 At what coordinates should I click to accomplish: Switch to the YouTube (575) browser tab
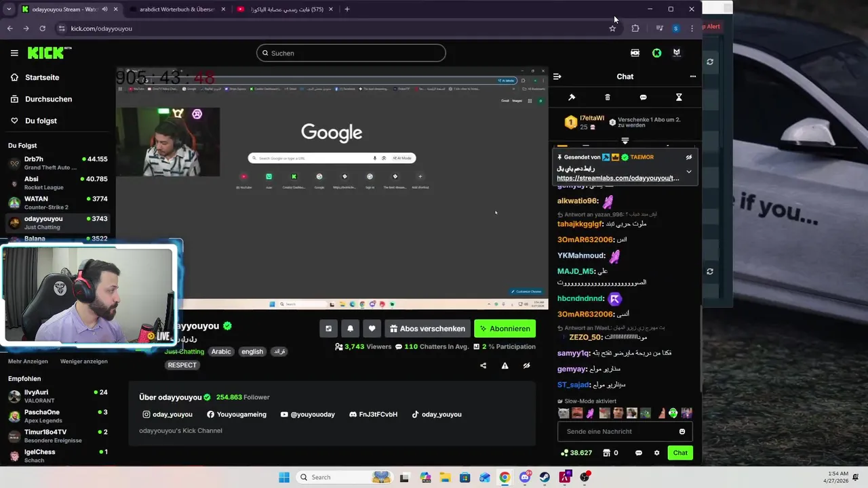click(x=285, y=9)
